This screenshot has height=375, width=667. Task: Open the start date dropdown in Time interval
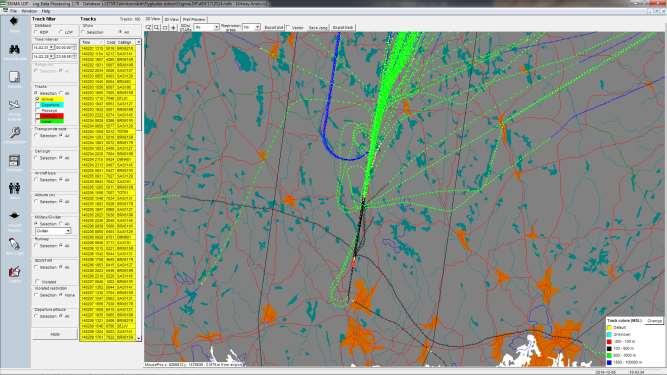[51, 48]
